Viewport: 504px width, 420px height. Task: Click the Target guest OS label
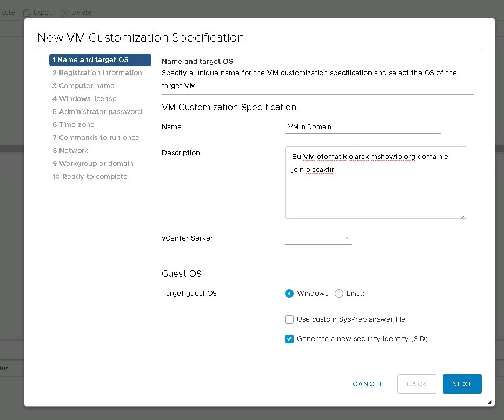189,294
